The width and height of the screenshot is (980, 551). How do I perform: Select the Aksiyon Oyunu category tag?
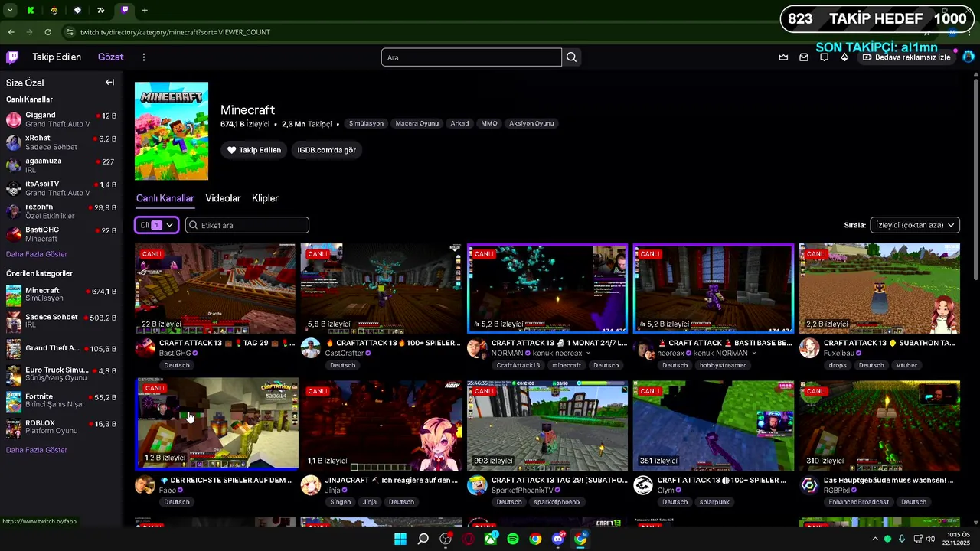[x=531, y=123]
